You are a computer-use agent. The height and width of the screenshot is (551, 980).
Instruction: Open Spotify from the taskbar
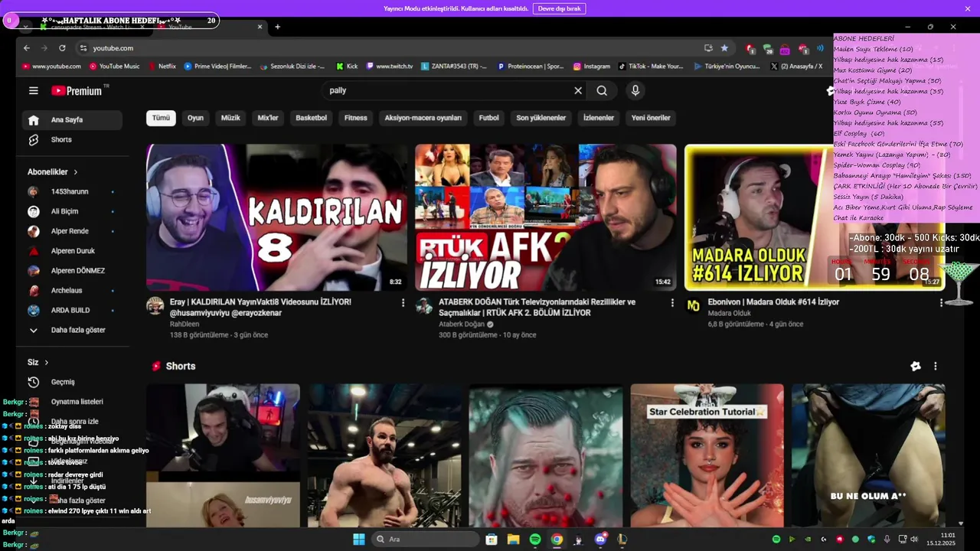535,540
